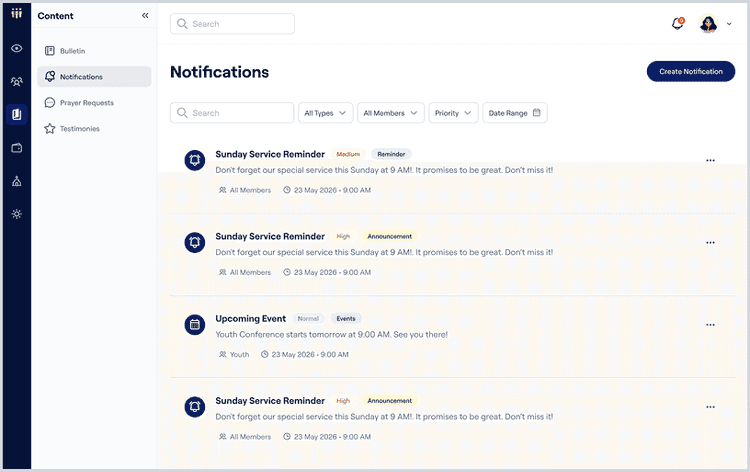Open the Priority dropdown
Image resolution: width=750 pixels, height=472 pixels.
coord(453,113)
